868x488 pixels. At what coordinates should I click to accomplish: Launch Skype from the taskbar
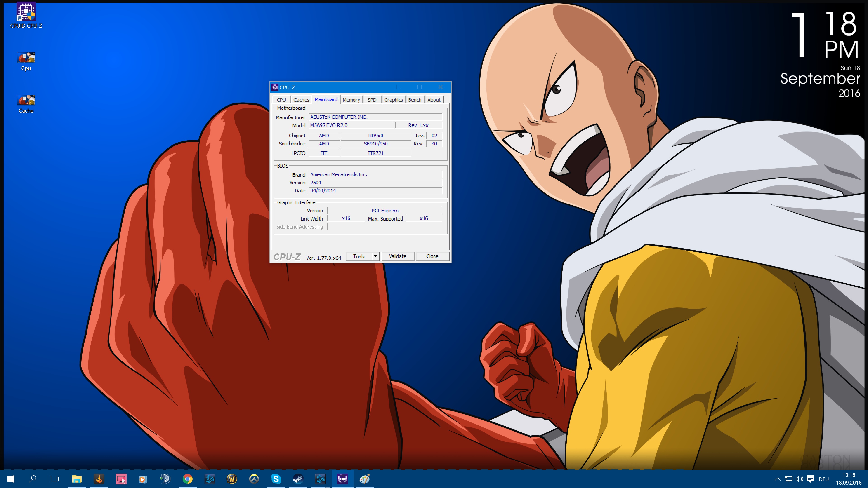pos(276,479)
